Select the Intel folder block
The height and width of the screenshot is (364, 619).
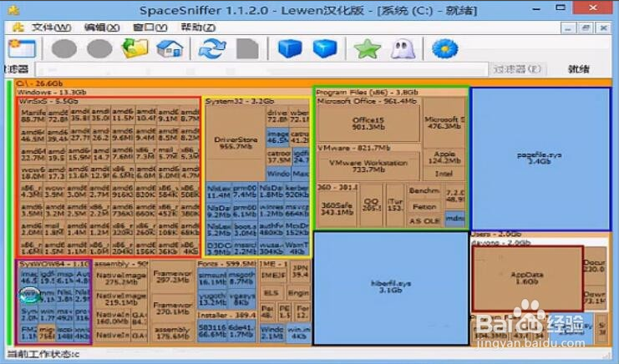coord(444,174)
